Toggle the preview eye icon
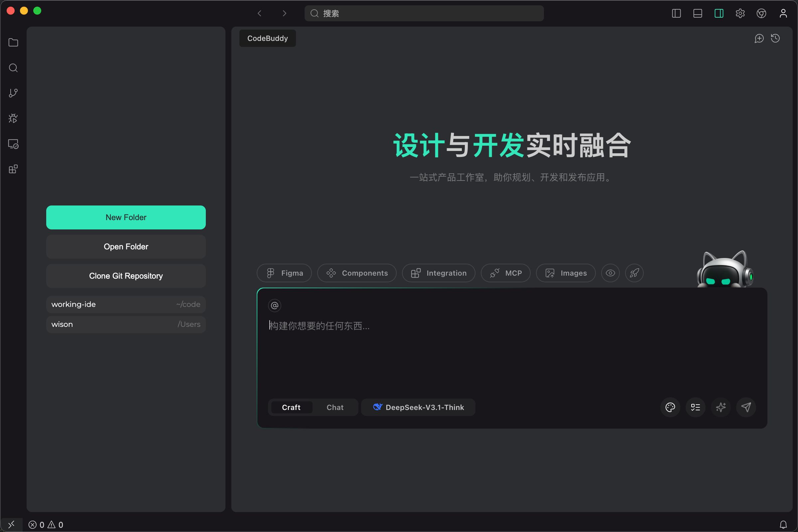 (x=610, y=273)
